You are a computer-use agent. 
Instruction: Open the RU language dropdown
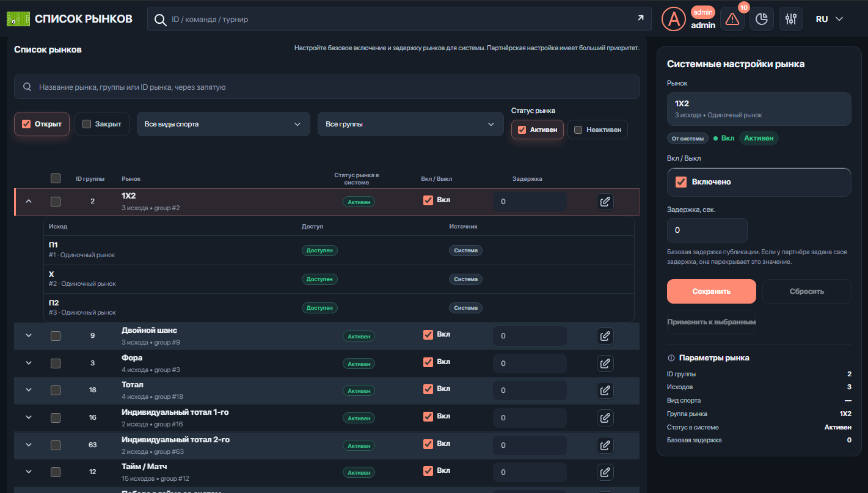[x=830, y=19]
